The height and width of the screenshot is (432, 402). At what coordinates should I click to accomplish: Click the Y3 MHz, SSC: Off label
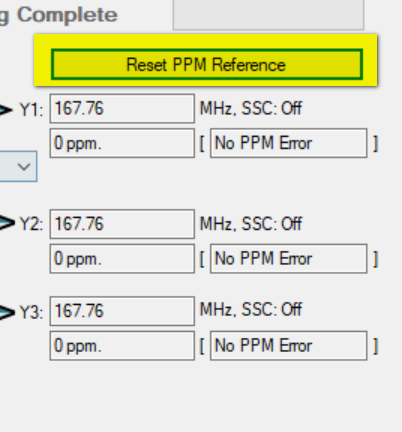251,309
